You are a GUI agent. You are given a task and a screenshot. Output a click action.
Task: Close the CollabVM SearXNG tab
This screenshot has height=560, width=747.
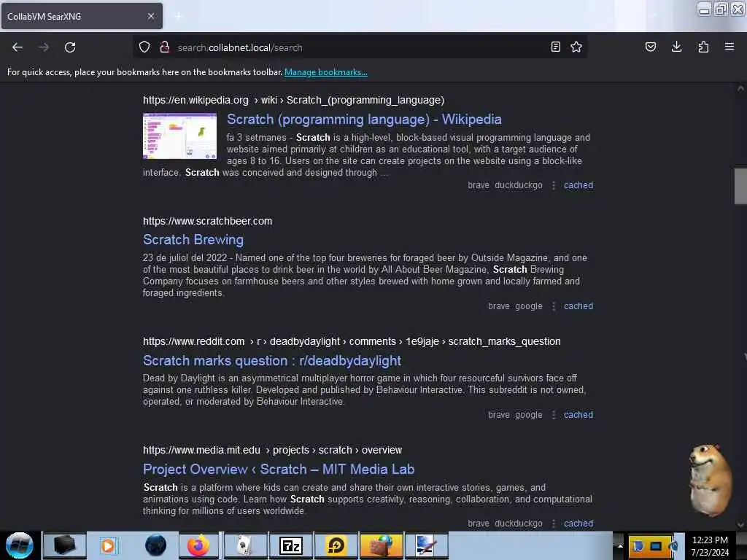(151, 16)
